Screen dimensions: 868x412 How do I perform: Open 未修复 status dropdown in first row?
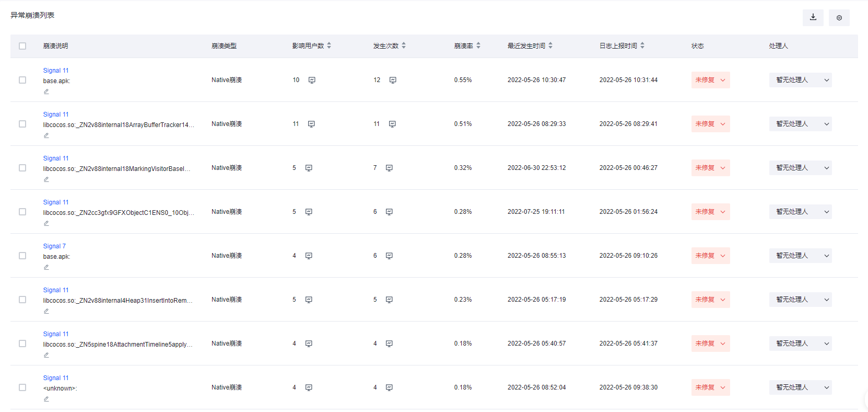click(x=710, y=80)
